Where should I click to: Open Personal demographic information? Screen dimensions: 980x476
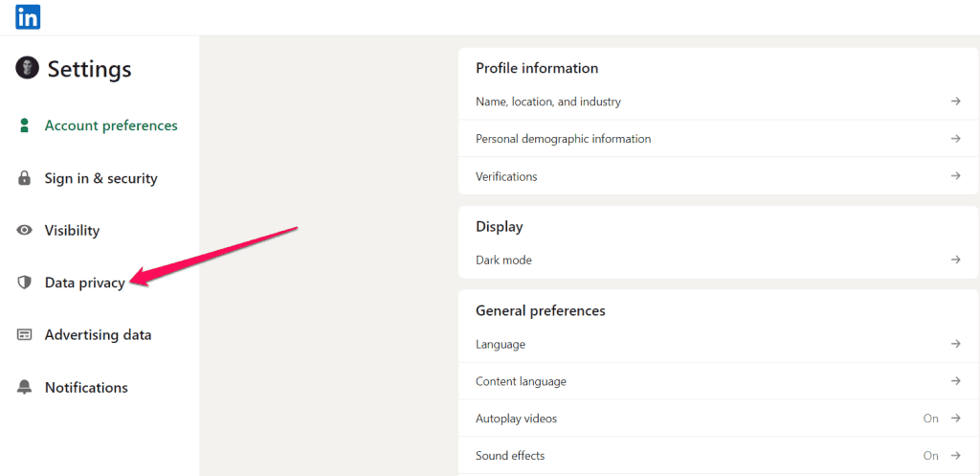pyautogui.click(x=718, y=138)
